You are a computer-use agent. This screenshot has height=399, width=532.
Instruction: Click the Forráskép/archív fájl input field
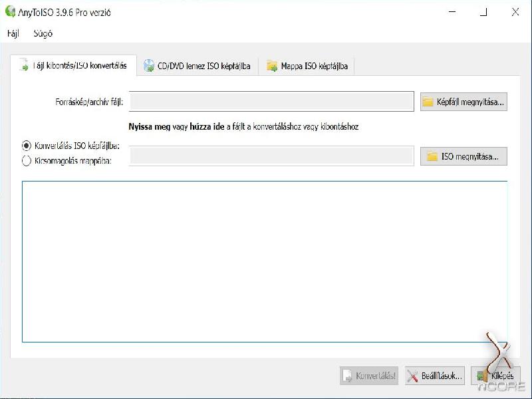[x=271, y=102]
